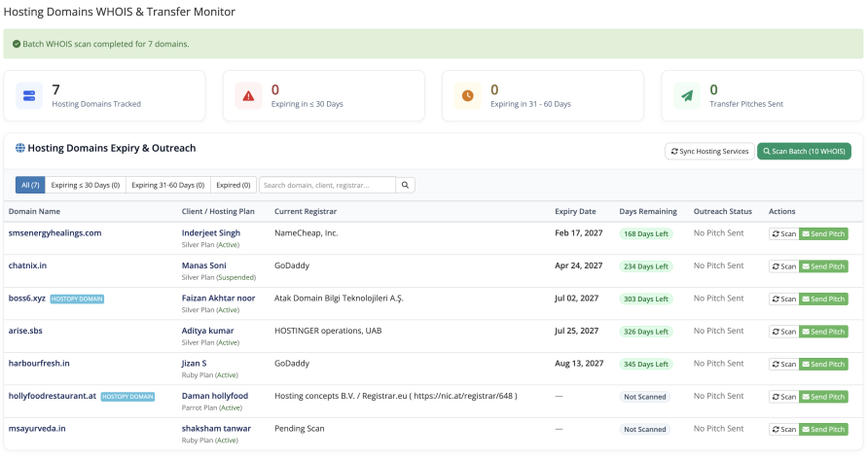Screen dimensions: 868x459
Task: Open client Aditya kumar
Action: [x=207, y=331]
